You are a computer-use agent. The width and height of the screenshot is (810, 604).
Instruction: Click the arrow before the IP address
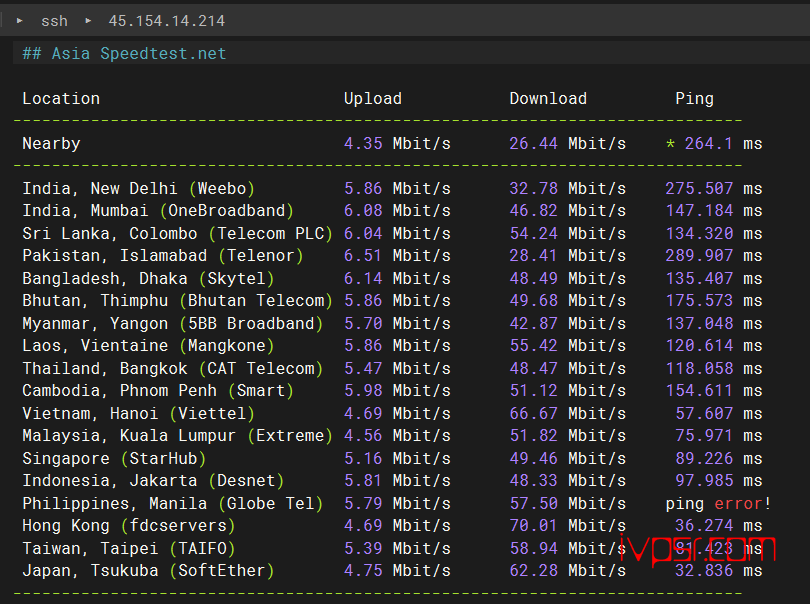[x=88, y=21]
